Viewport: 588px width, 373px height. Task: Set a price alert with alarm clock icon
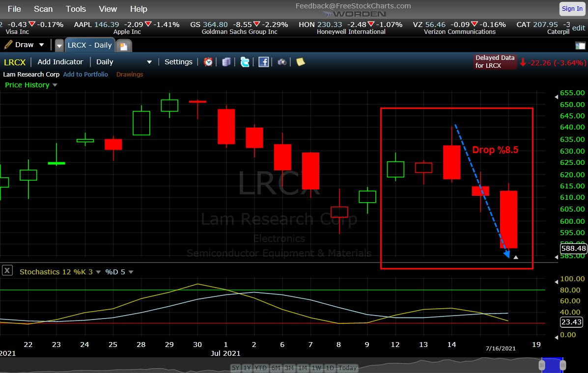tap(208, 62)
